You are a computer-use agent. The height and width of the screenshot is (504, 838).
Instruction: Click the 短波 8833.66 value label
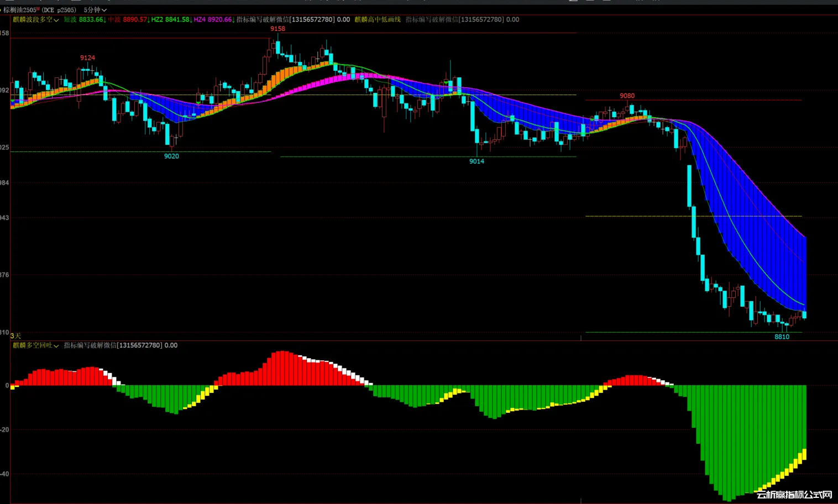84,20
